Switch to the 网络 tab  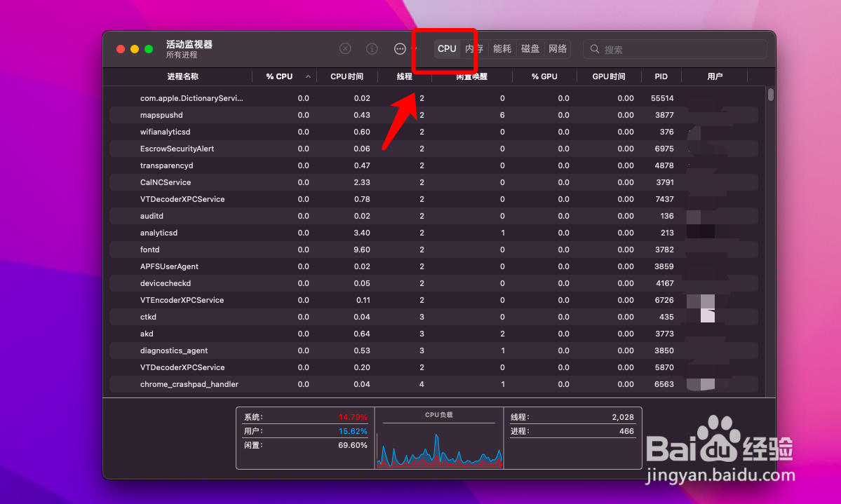[x=558, y=49]
